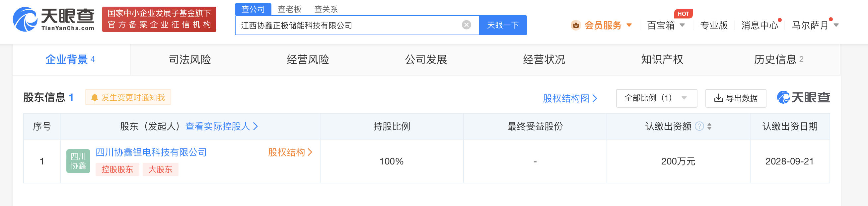Switch to the 经营风险 tab
The image size is (868, 206).
[x=308, y=60]
